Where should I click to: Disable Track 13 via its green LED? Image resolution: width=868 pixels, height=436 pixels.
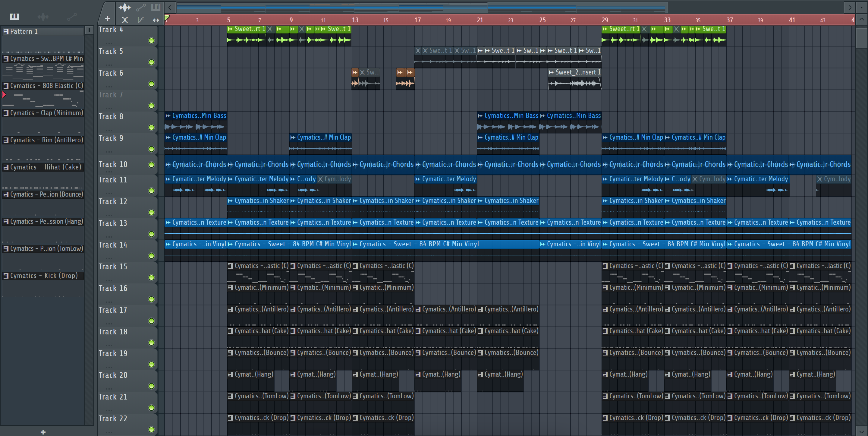(x=152, y=234)
